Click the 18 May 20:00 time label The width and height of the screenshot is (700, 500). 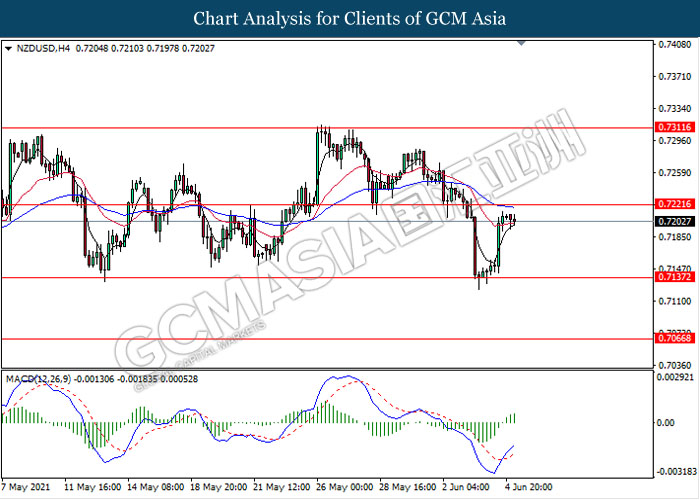(219, 487)
